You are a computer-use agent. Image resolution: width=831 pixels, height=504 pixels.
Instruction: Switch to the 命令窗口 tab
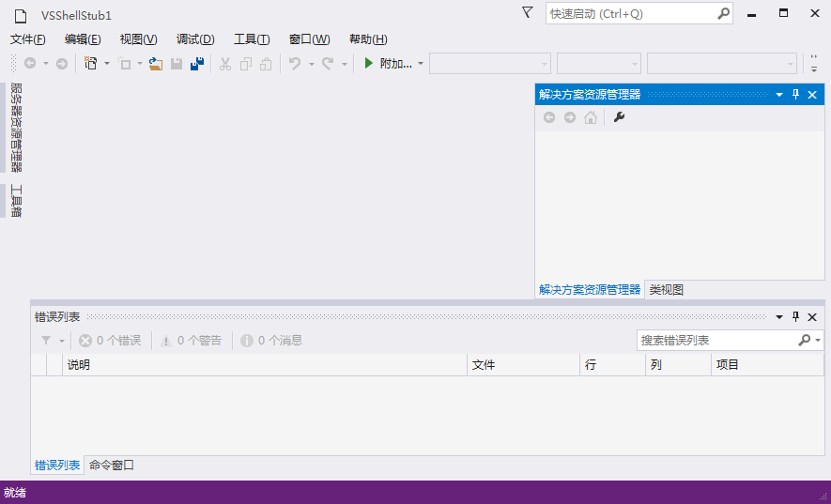(112, 466)
